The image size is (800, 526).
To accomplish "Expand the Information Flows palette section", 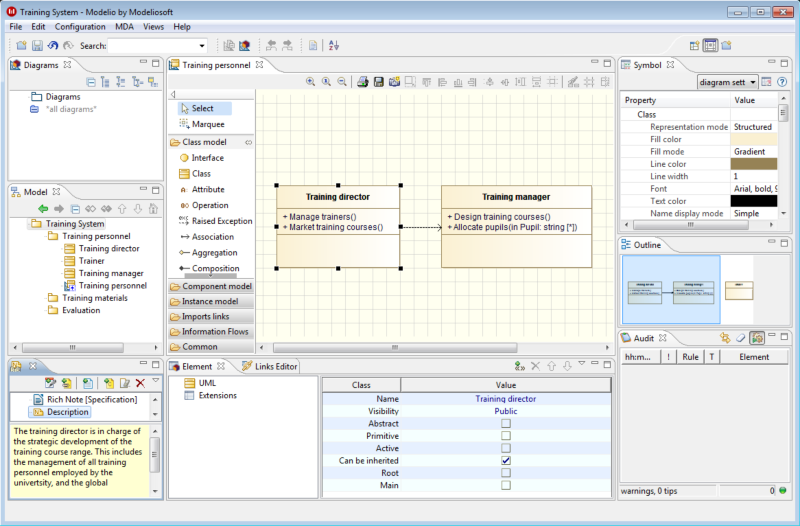I will (215, 332).
